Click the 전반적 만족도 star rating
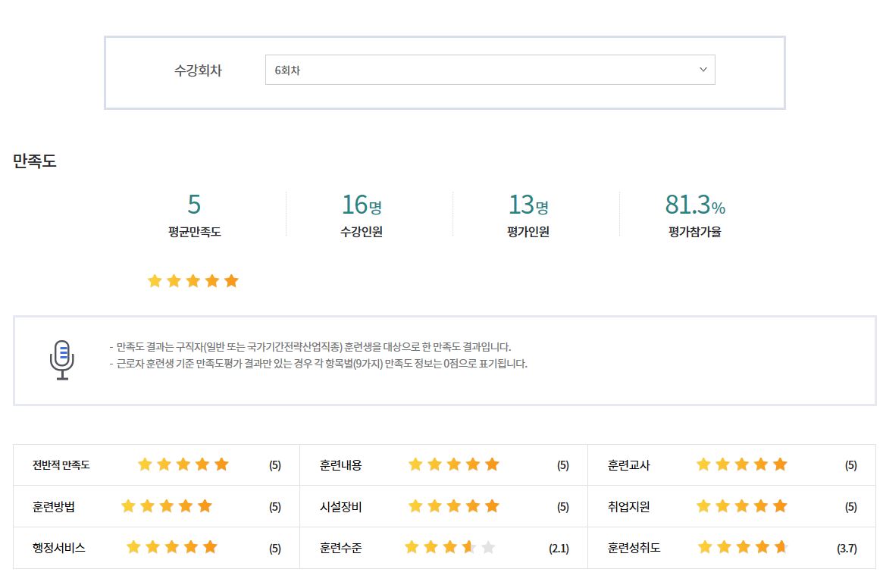 [x=183, y=464]
